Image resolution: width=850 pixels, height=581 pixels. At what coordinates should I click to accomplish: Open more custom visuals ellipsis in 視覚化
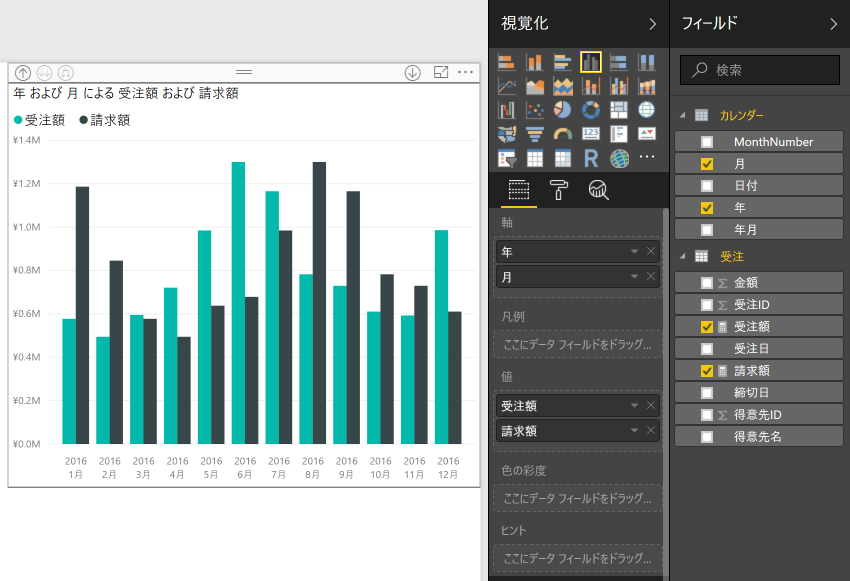click(647, 157)
